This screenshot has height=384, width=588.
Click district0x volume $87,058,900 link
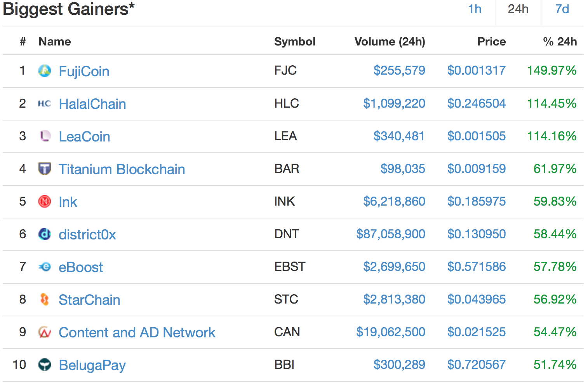pyautogui.click(x=391, y=234)
